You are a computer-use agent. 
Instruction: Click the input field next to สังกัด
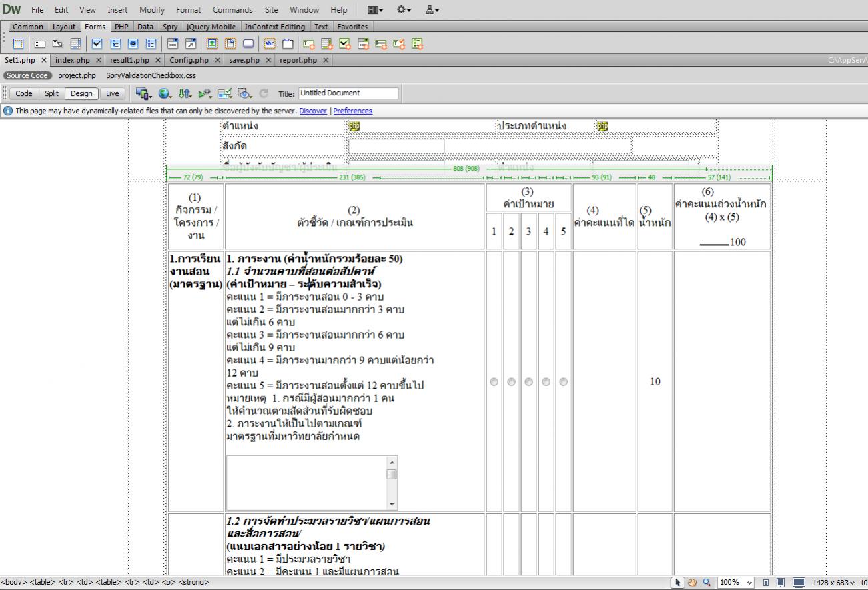(396, 146)
